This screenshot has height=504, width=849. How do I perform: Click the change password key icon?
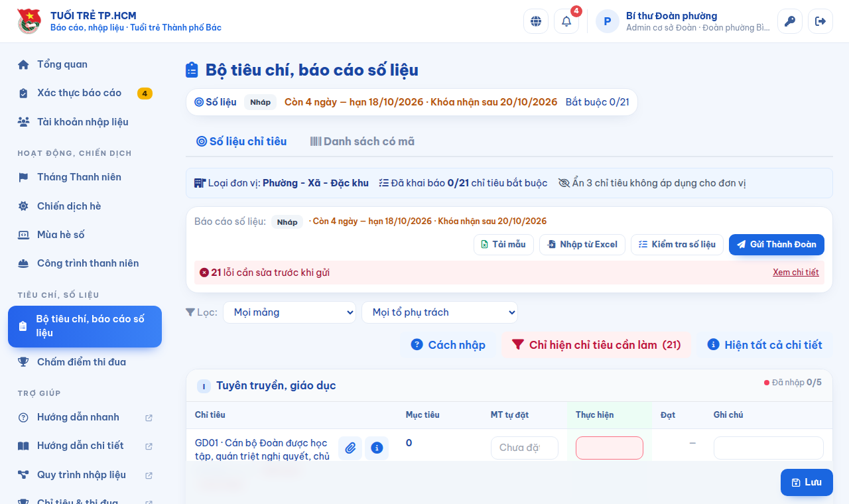pos(790,21)
